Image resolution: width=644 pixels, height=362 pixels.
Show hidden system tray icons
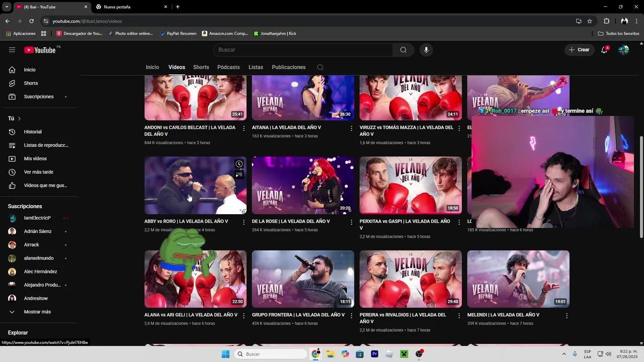click(564, 354)
